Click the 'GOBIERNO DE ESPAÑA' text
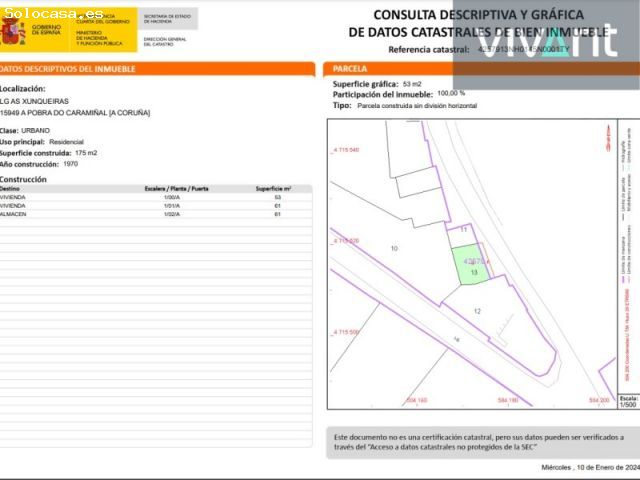 pyautogui.click(x=46, y=29)
